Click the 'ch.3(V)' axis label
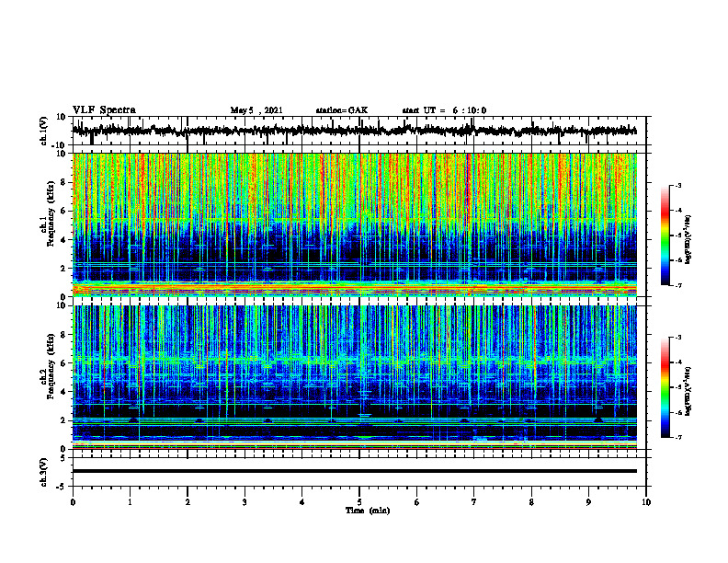This screenshot has width=728, height=563. pos(43,472)
